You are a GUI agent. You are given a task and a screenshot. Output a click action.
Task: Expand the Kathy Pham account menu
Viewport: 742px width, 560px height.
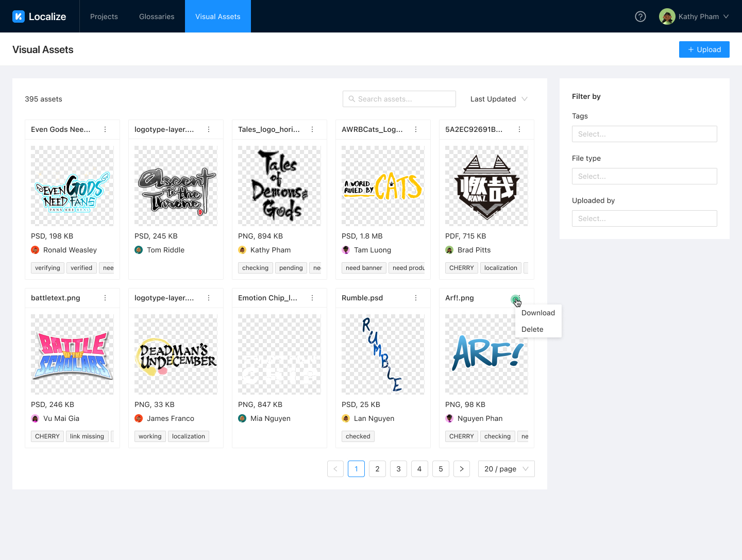coord(694,16)
